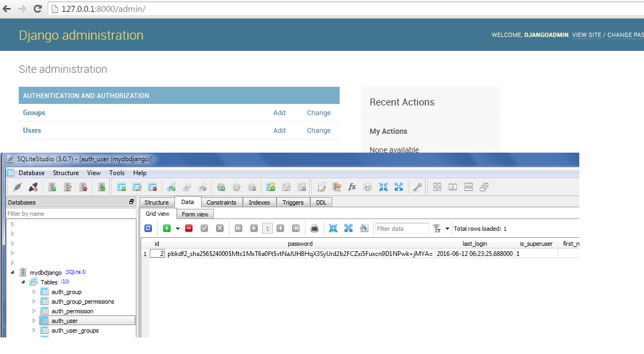Open filter mode dropdown arrow
Screen dimensions: 644x354
click(x=447, y=229)
